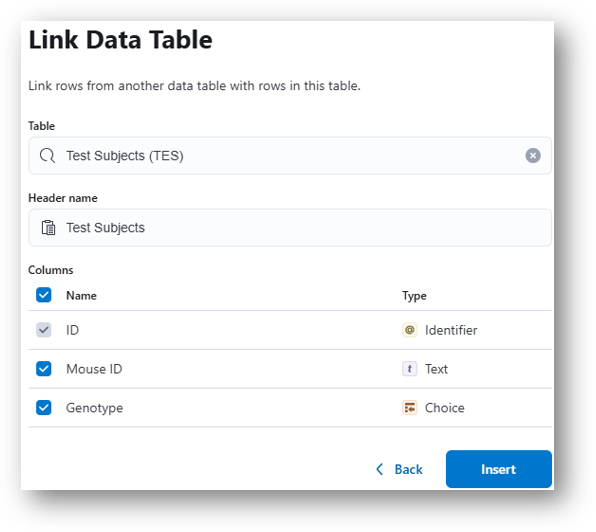This screenshot has width=596, height=532.
Task: Click the clipboard icon in Header name field
Action: click(x=48, y=228)
